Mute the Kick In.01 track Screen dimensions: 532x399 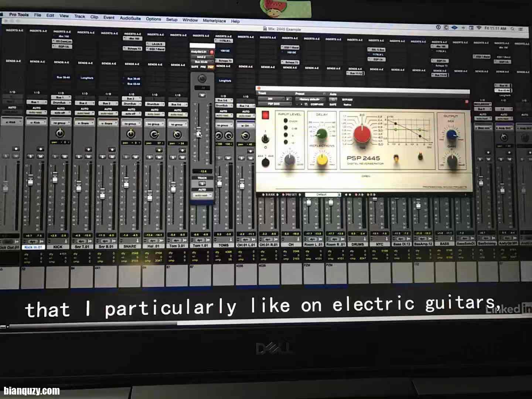[40, 156]
